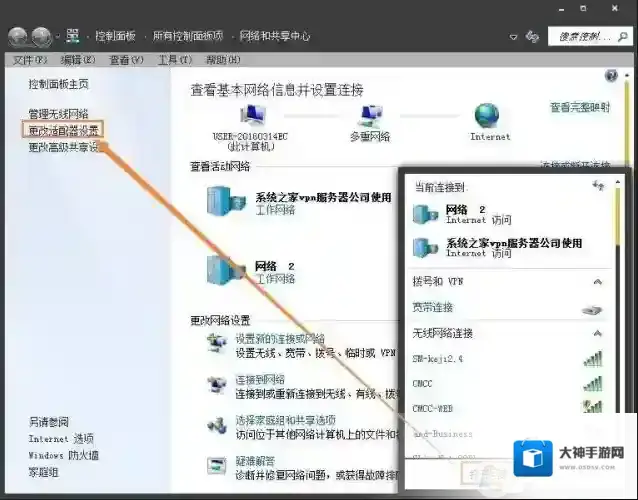Viewport: 638px width, 500px height.
Task: Click the 系统之家vpn active network icon in main window
Action: [x=226, y=201]
